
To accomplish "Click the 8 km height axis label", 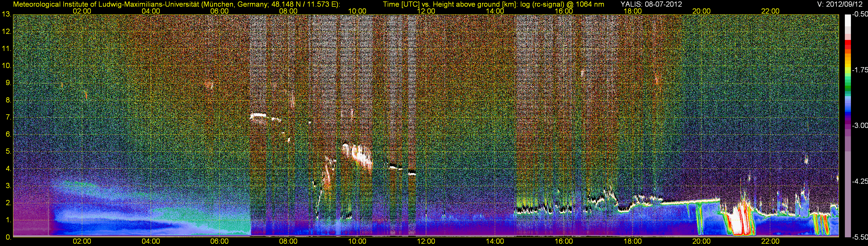I will [8, 100].
